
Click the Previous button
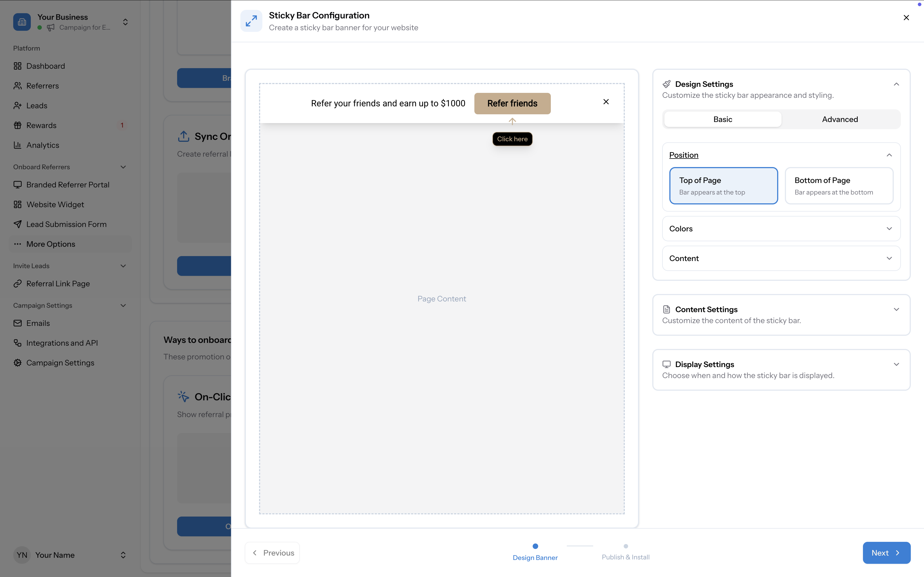(x=272, y=553)
